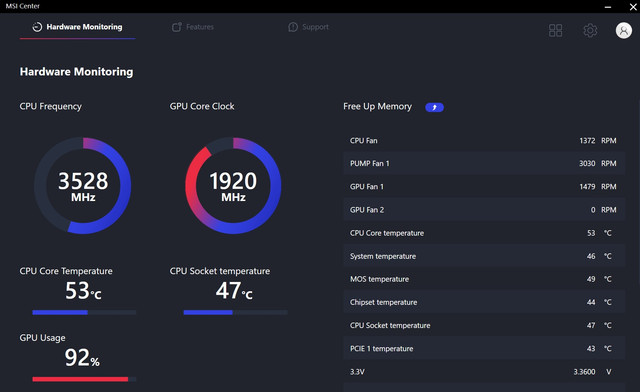Screen dimensions: 640x392
Task: Click the GPU Core Clock 1920 MHz gauge
Action: (233, 185)
